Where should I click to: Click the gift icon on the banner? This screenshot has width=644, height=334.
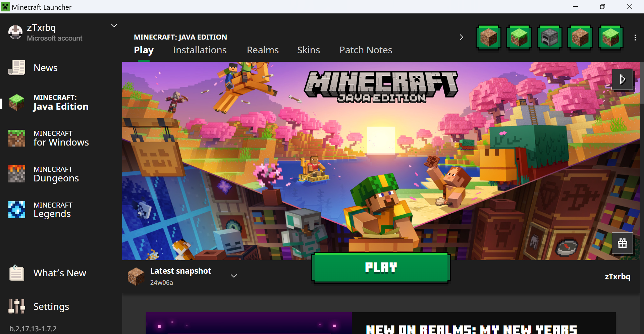pos(623,243)
